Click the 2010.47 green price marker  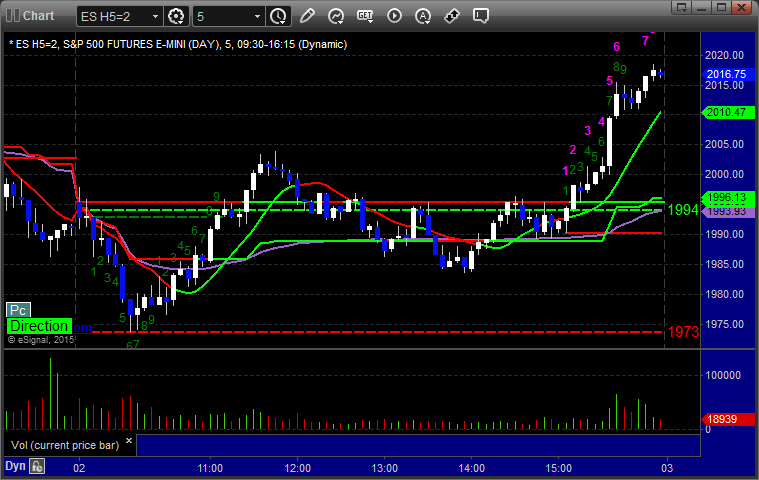point(727,112)
